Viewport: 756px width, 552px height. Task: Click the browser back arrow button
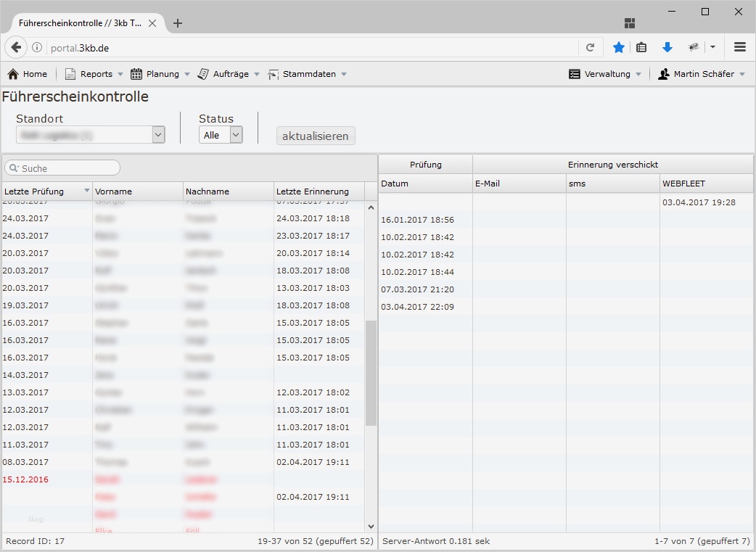(x=16, y=47)
